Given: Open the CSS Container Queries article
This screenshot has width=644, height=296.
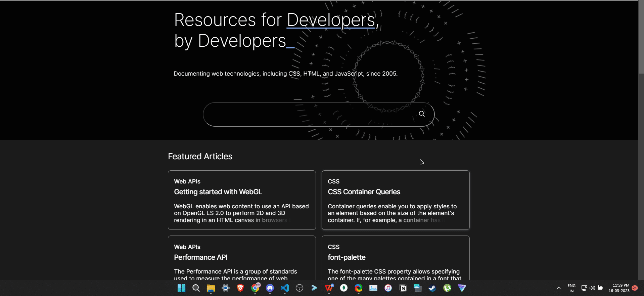Looking at the screenshot, I should 364,192.
